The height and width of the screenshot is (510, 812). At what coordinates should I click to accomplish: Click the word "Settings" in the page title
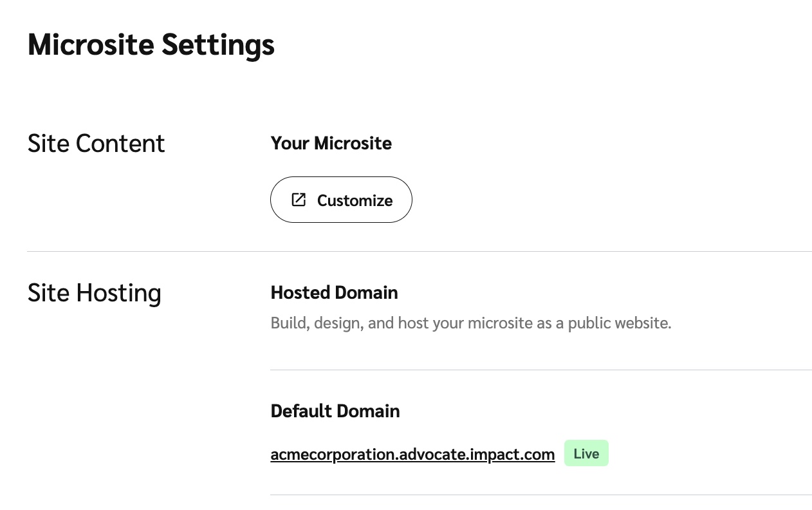pos(218,45)
